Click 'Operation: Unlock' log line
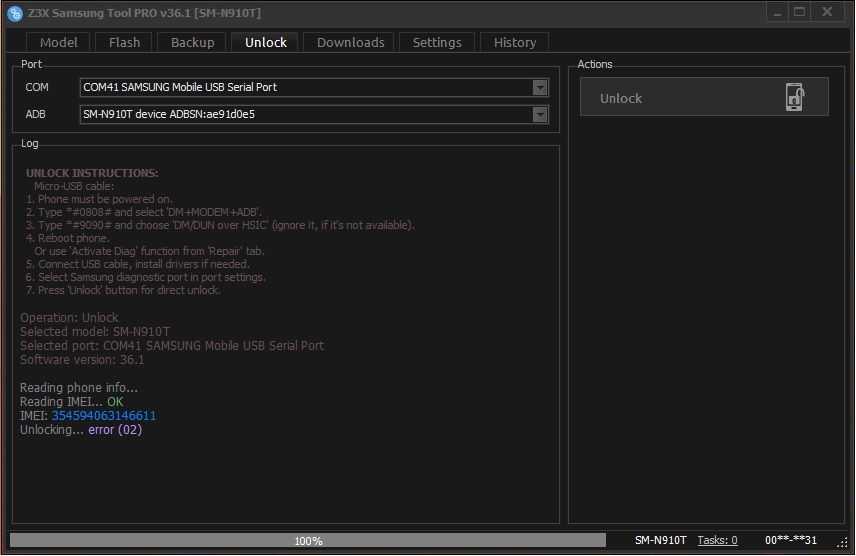The height and width of the screenshot is (556, 856). 69,317
